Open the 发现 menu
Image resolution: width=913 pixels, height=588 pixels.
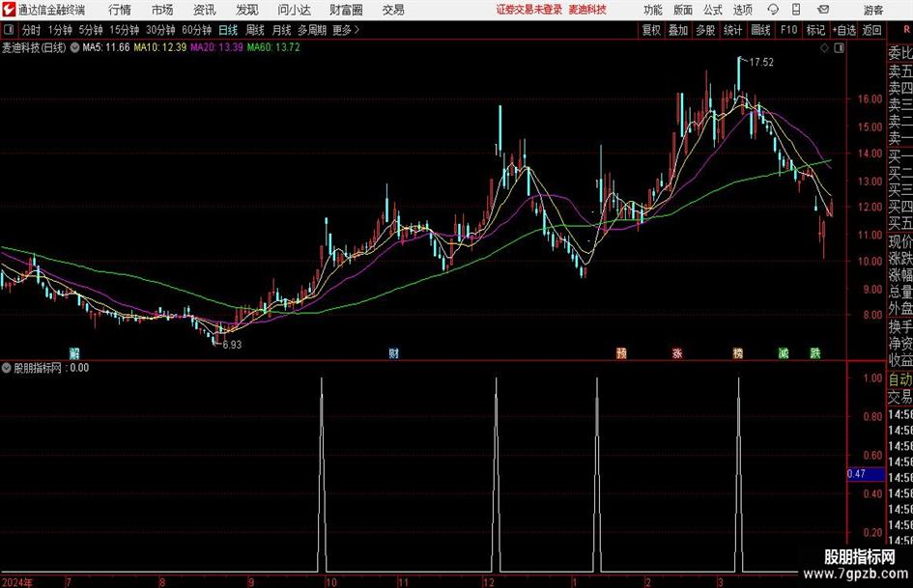[247, 10]
